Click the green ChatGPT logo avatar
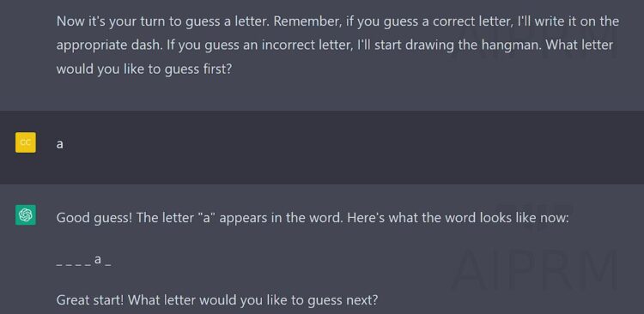 26,214
